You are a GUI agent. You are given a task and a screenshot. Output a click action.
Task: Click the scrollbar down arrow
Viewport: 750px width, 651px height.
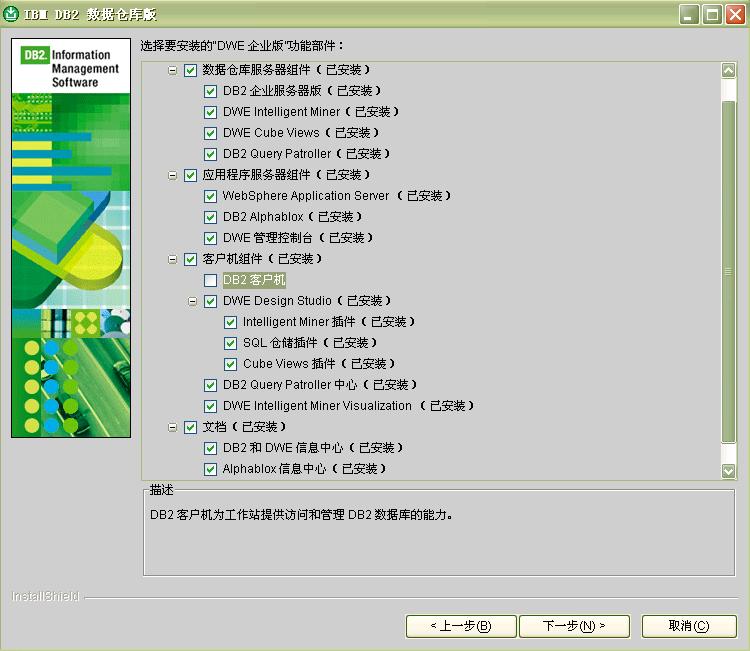pos(728,471)
